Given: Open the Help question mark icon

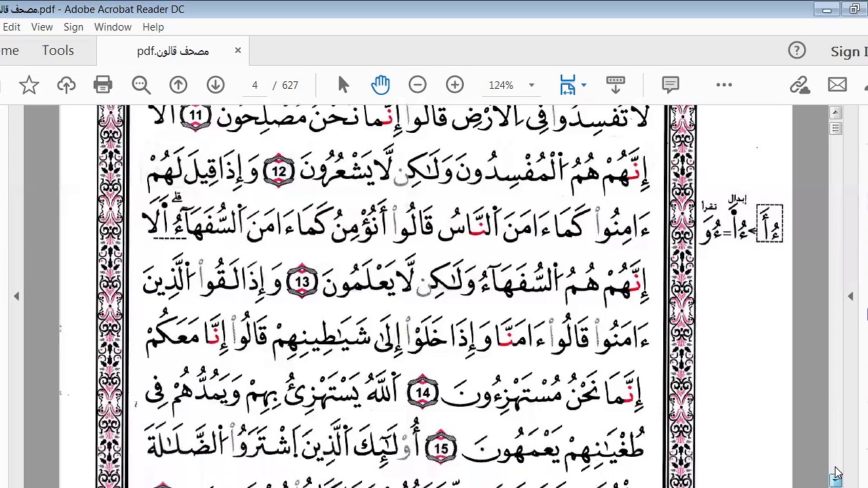Looking at the screenshot, I should click(x=797, y=51).
